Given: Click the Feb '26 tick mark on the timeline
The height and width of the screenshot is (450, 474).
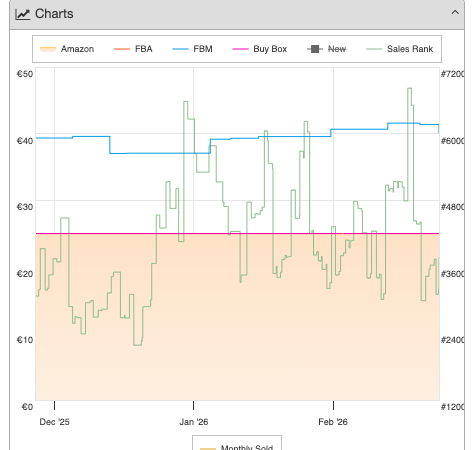Looking at the screenshot, I should click(x=333, y=405).
